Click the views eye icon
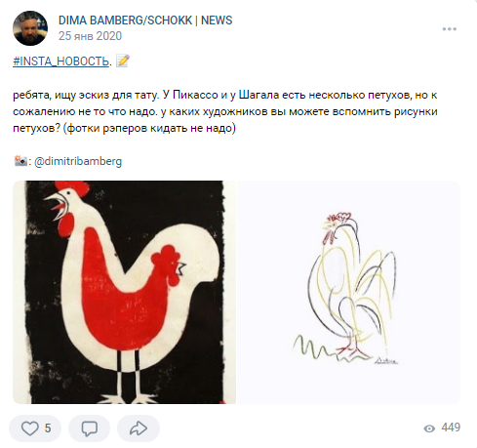477x448 pixels. click(x=429, y=428)
